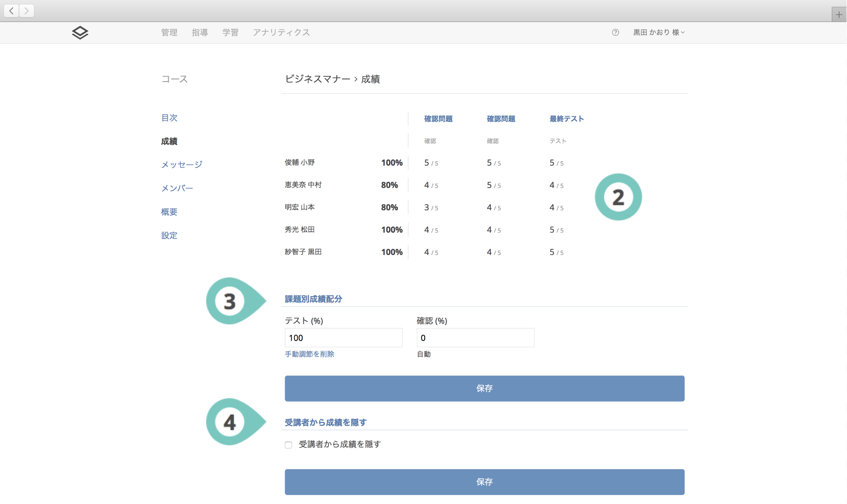Click the teal number 4 marker
Image resolution: width=847 pixels, height=504 pixels.
point(230,422)
